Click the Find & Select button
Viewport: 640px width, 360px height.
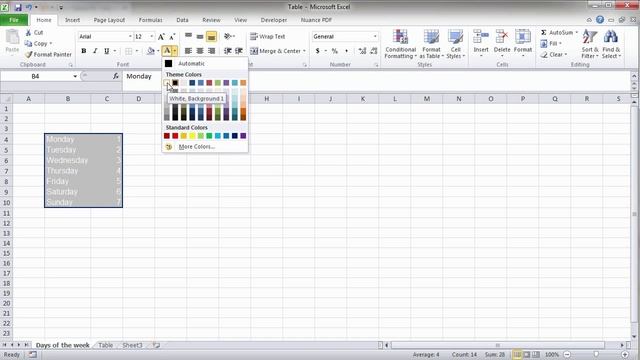[611, 44]
